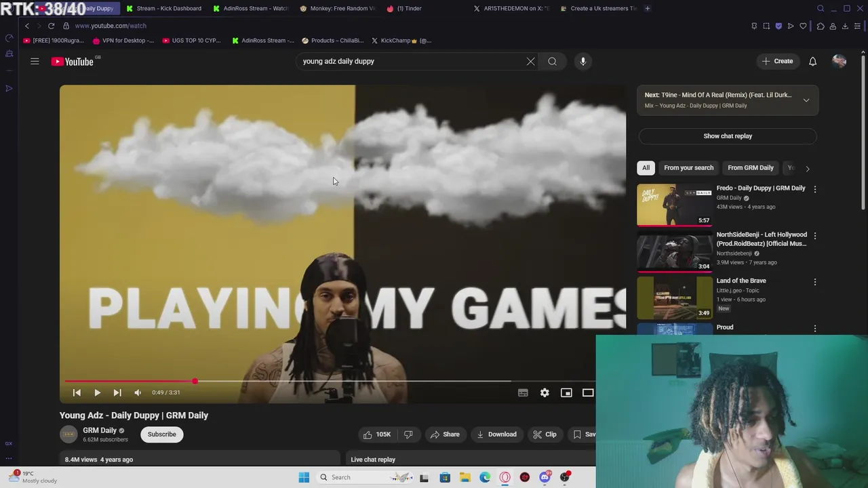Screen dimensions: 868x488
Task: Open File Explorer from taskbar
Action: pos(465,477)
